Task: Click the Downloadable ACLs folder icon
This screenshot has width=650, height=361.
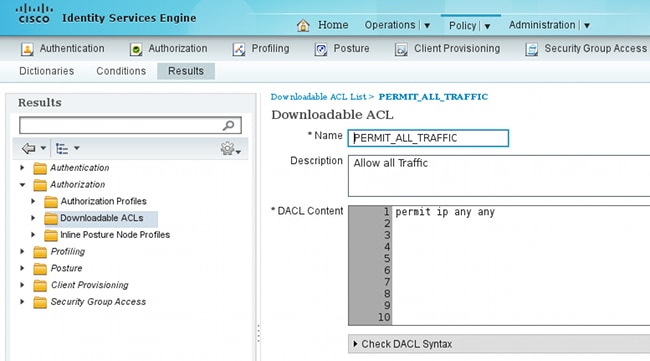Action: point(51,218)
